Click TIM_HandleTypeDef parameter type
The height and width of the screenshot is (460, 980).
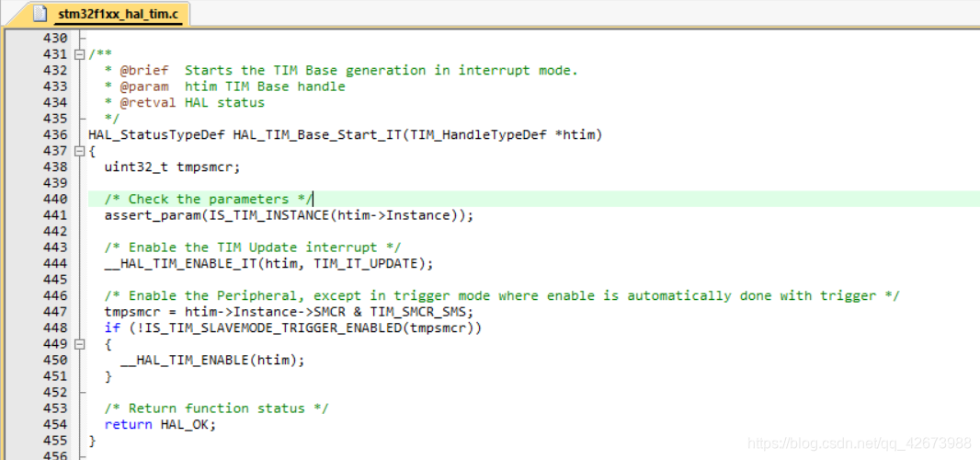[x=478, y=134]
